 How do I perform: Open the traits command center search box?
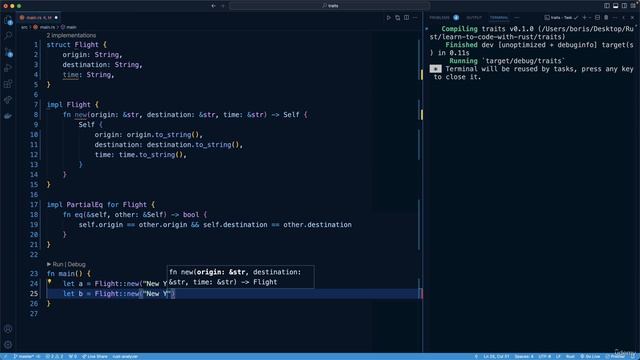tap(329, 6)
